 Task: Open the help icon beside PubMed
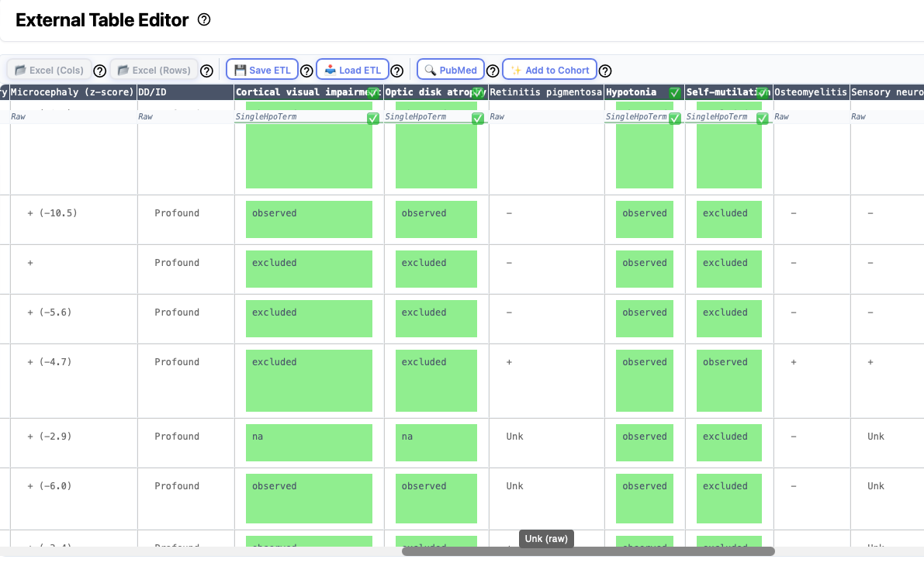(493, 69)
